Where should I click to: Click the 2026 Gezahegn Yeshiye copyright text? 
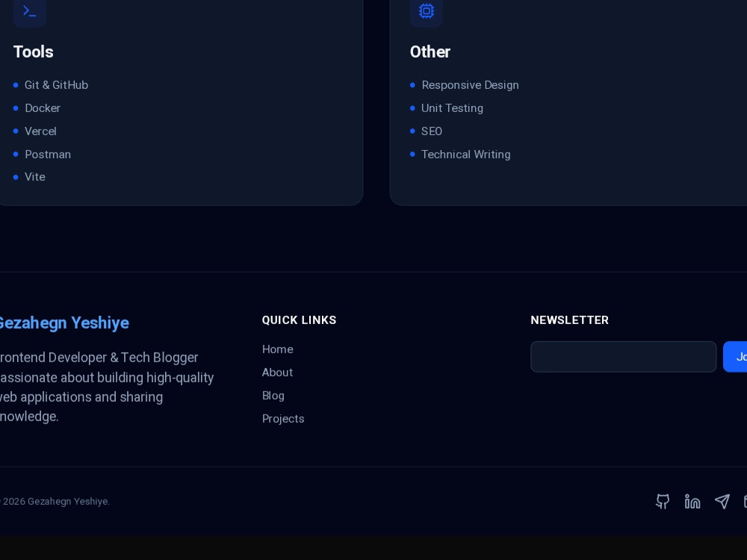pyautogui.click(x=55, y=502)
